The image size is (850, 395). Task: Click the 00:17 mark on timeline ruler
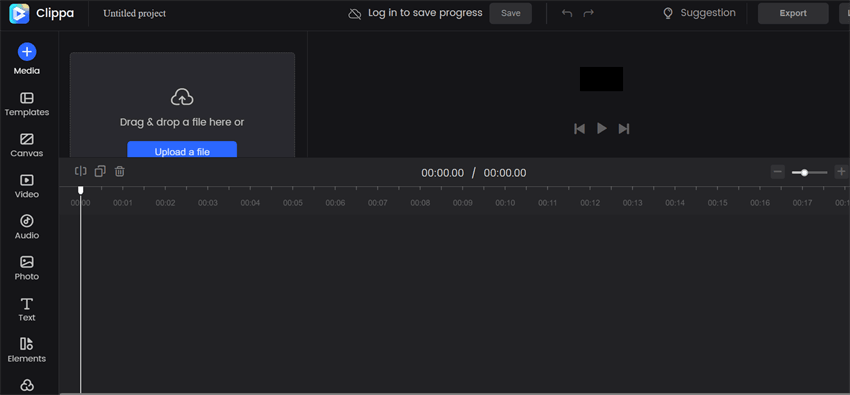pos(802,203)
